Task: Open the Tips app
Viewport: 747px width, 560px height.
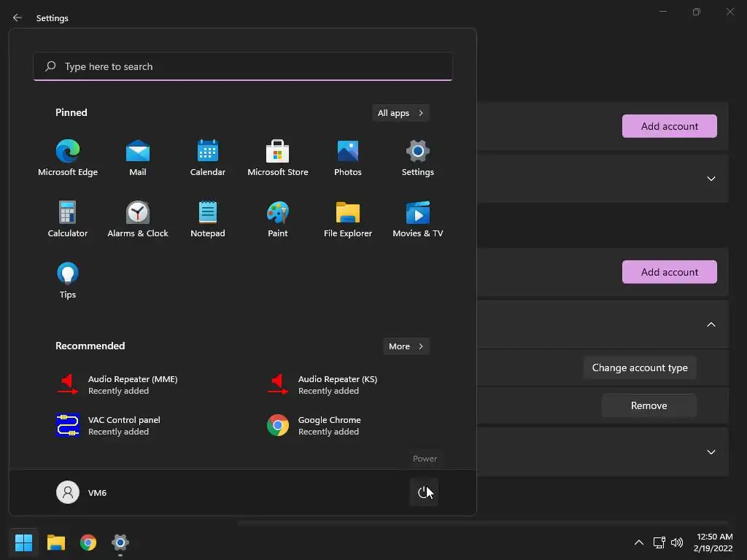Action: (68, 281)
